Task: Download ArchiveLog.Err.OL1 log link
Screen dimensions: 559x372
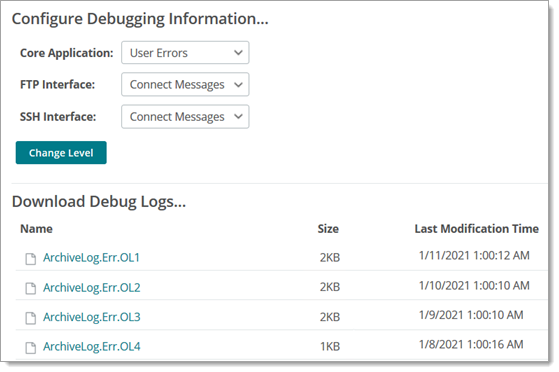Action: pyautogui.click(x=91, y=258)
